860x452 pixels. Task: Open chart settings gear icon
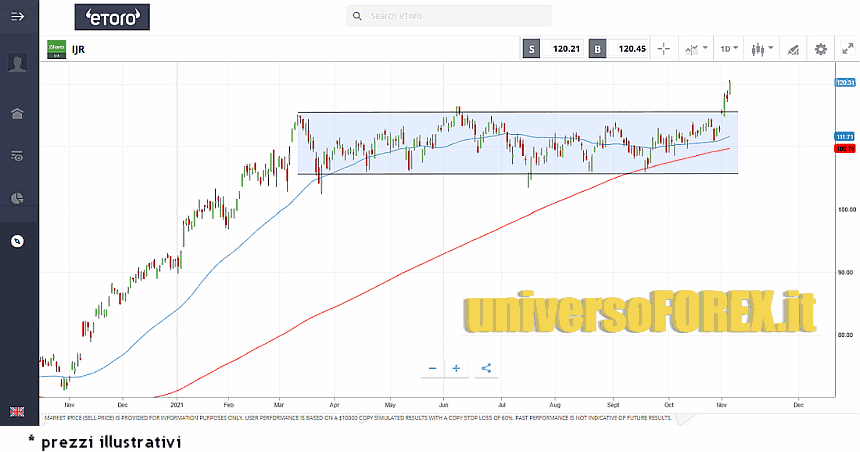point(821,48)
